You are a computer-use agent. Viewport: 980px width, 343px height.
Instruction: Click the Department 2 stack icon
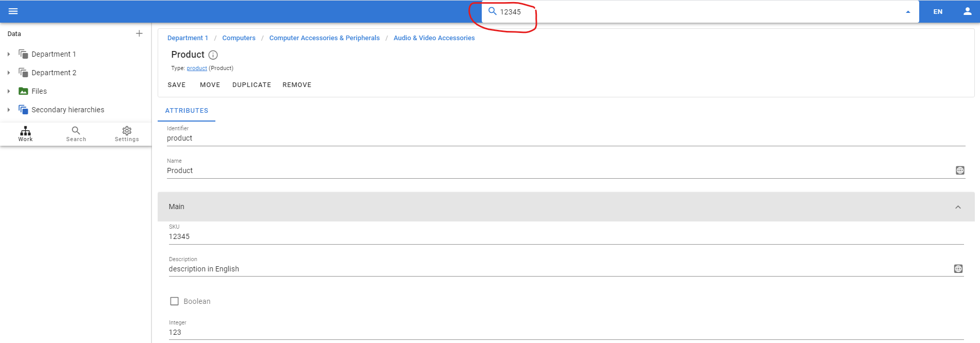click(x=23, y=73)
